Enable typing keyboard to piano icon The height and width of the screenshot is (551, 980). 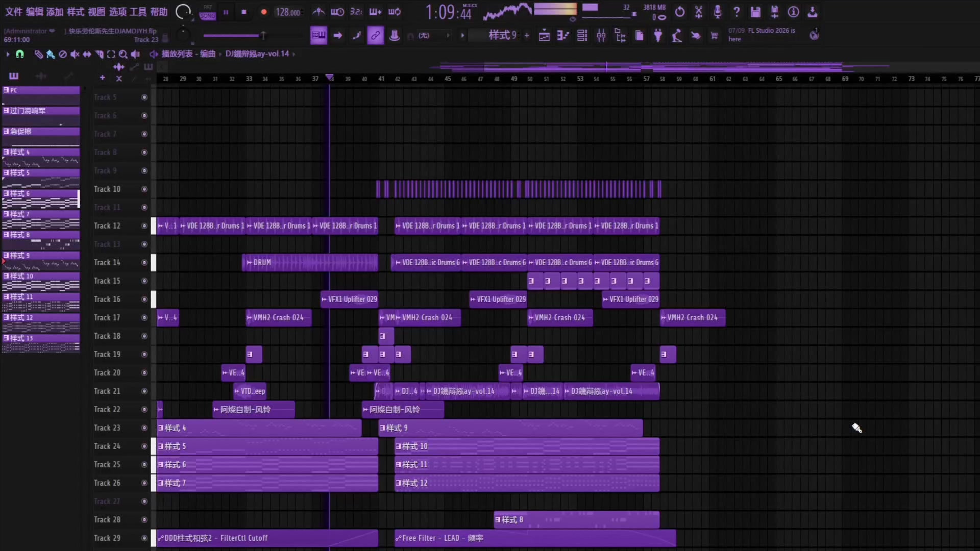coord(318,35)
